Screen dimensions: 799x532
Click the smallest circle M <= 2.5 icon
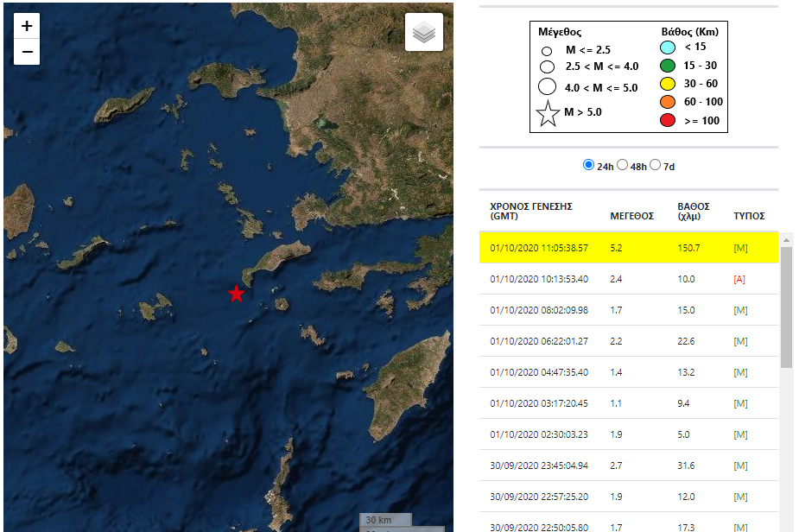click(x=547, y=51)
